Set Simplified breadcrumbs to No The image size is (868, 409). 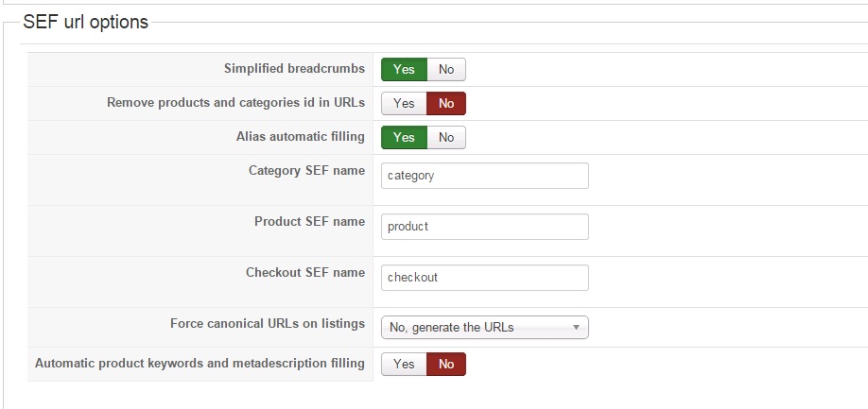pos(446,69)
